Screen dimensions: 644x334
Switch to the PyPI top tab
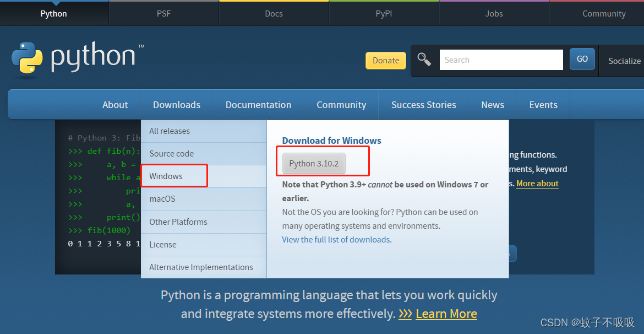(384, 14)
